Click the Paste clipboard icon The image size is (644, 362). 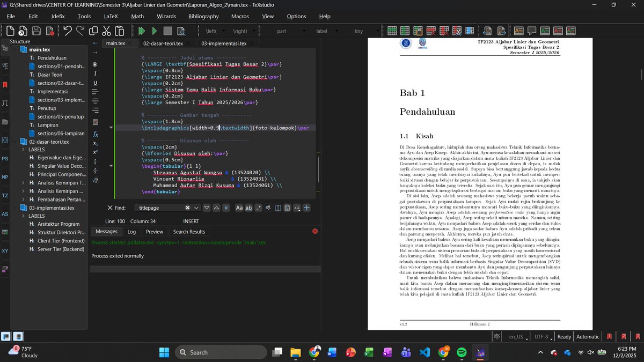pyautogui.click(x=119, y=31)
